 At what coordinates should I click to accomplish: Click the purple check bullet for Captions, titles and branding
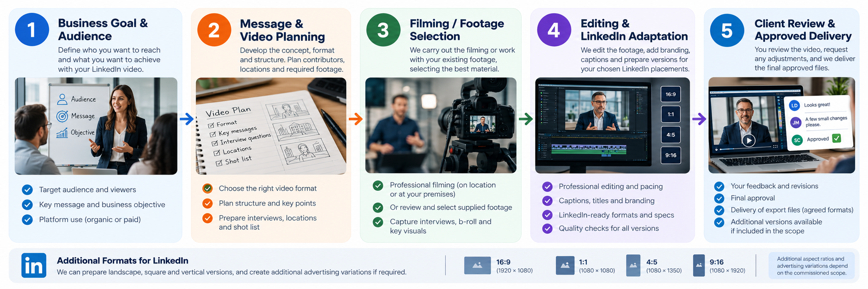click(x=547, y=201)
